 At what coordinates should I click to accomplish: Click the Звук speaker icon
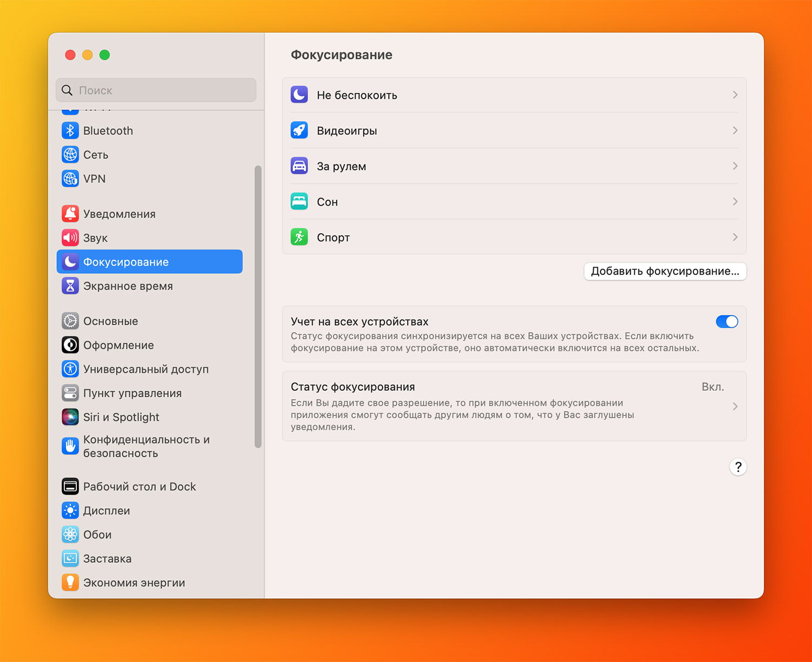70,238
